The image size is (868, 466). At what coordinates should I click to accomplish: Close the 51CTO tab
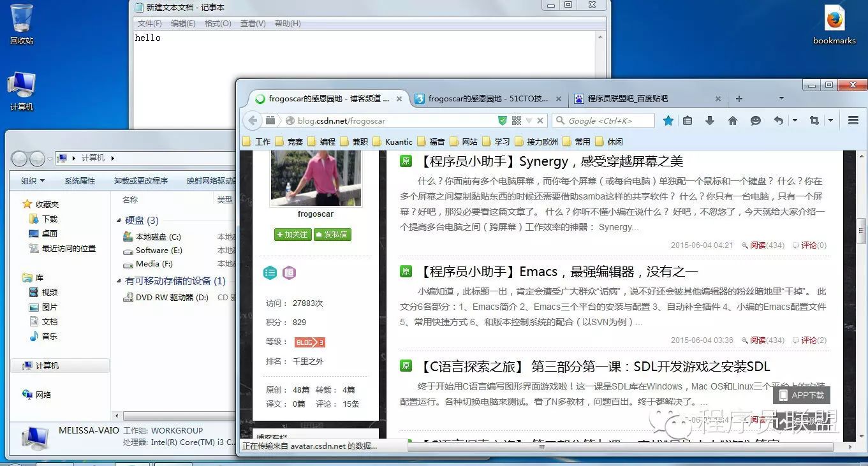click(559, 99)
